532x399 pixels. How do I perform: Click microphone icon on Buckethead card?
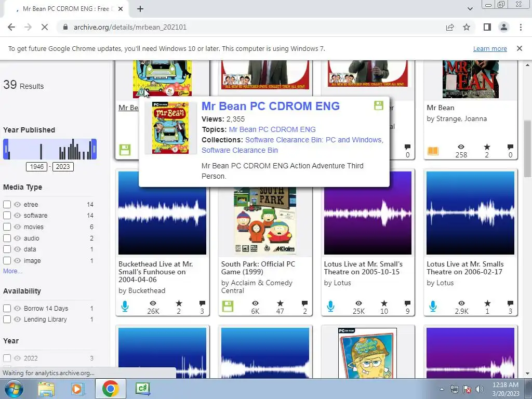click(125, 307)
